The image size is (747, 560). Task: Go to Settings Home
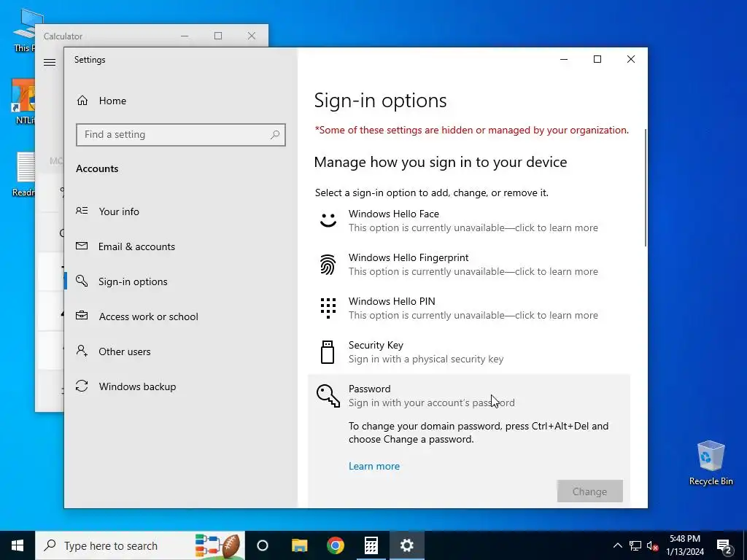(101, 101)
